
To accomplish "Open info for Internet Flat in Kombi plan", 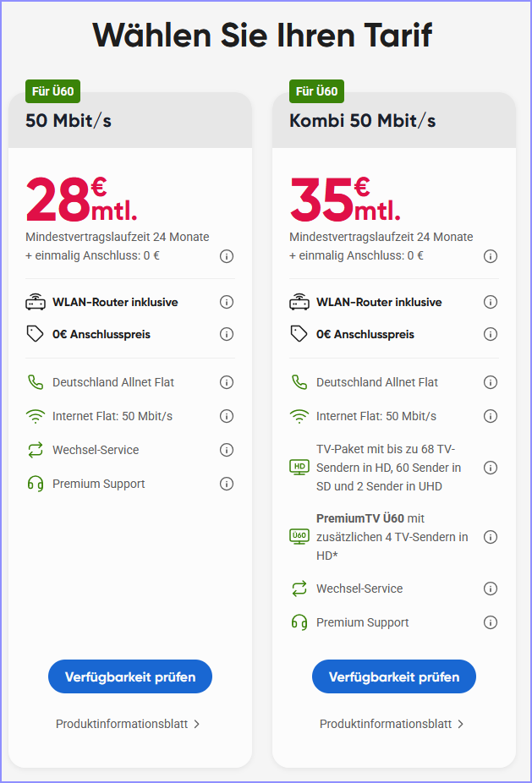I will [491, 416].
